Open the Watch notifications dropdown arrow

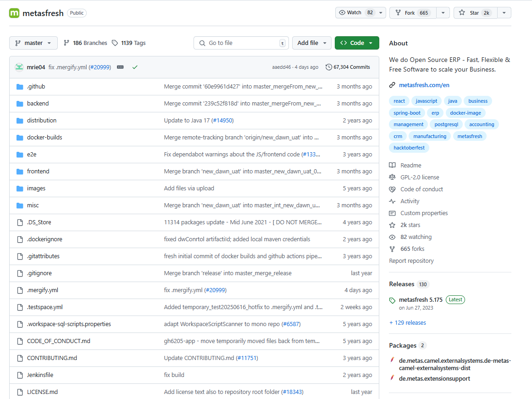[381, 12]
